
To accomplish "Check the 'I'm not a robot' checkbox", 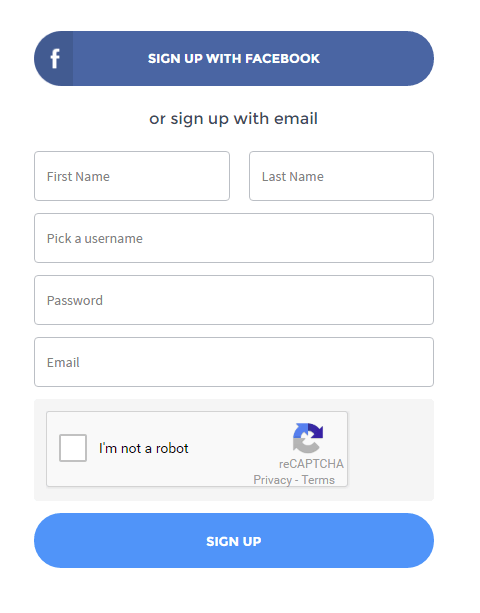I will pos(73,448).
